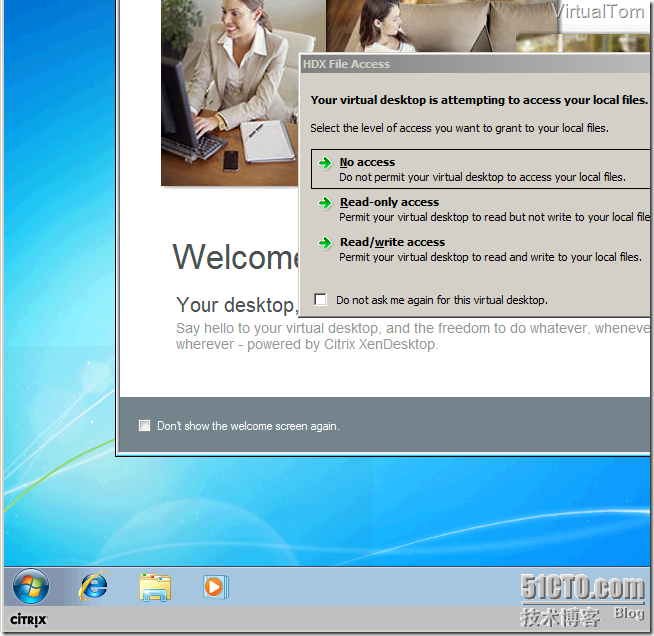Click the Citrix logo in bottom toolbar
Viewport: 654px width, 636px height.
point(29,620)
